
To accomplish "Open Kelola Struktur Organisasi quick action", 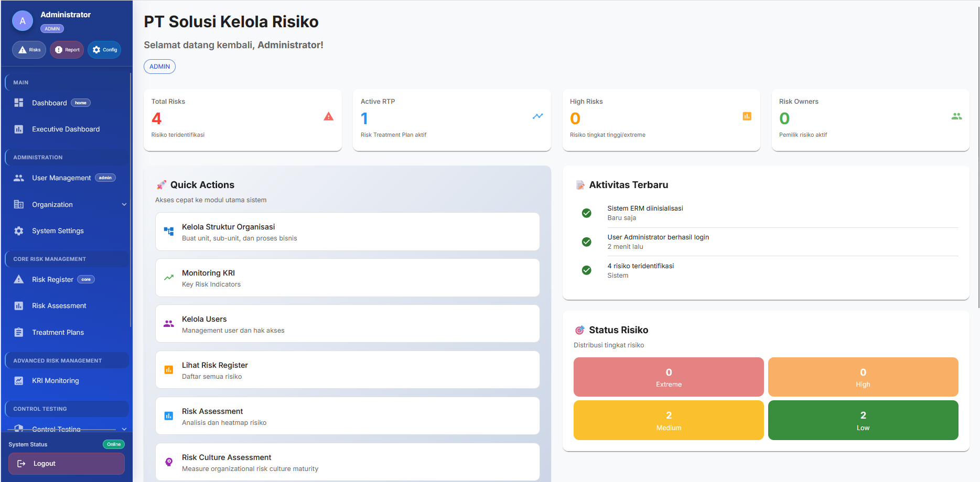I will pos(347,232).
